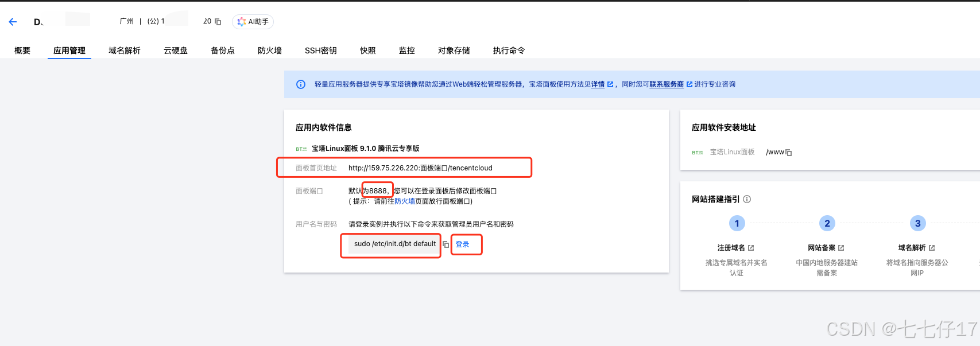Open the 注册域名 link
The width and height of the screenshot is (980, 346).
pos(735,248)
